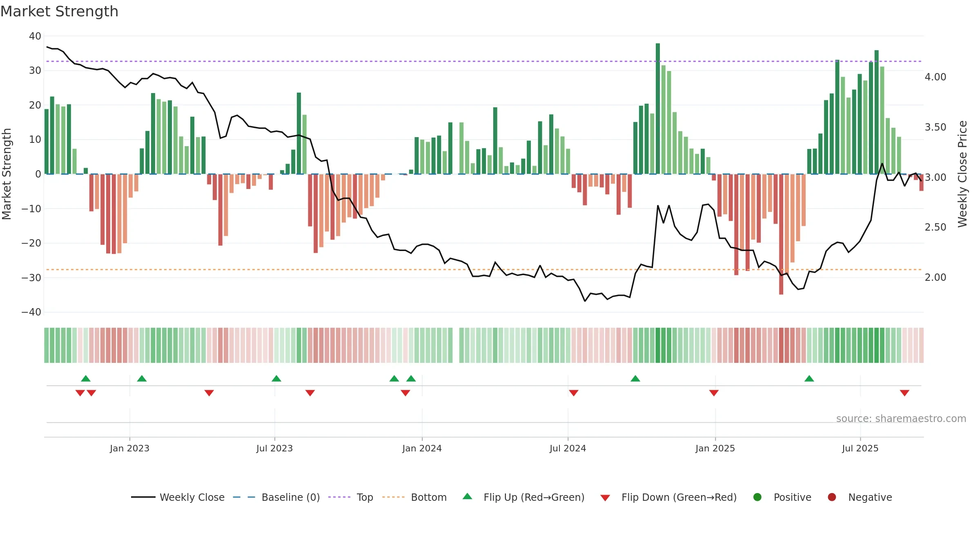Click the source: sharemaestro.com text
The width and height of the screenshot is (980, 551).
coord(901,419)
